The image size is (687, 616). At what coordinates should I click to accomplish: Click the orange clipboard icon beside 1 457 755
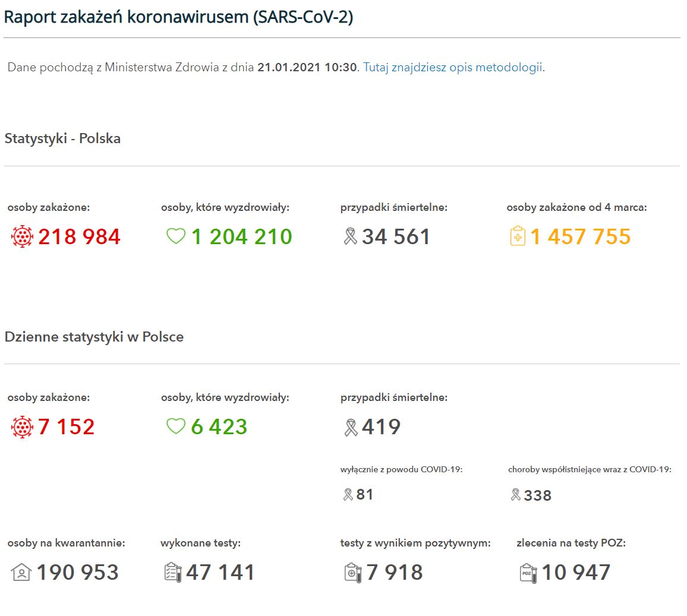coord(518,236)
